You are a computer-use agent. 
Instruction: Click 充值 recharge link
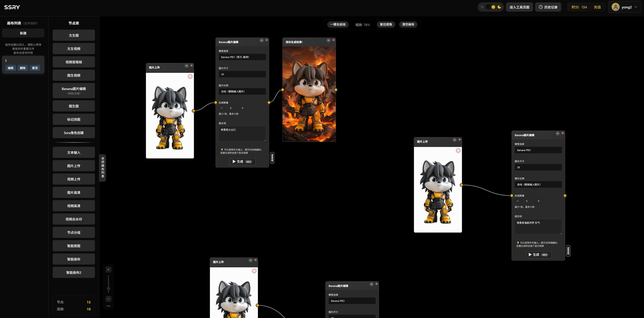pos(597,7)
